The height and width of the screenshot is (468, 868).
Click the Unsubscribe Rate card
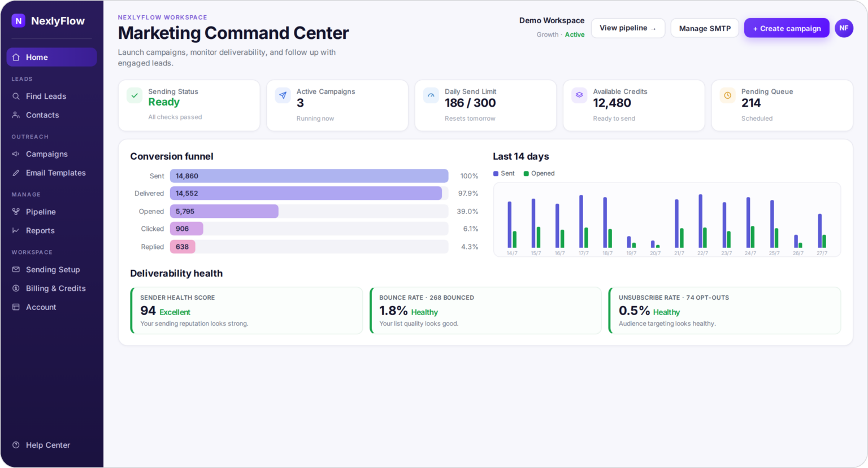point(724,310)
